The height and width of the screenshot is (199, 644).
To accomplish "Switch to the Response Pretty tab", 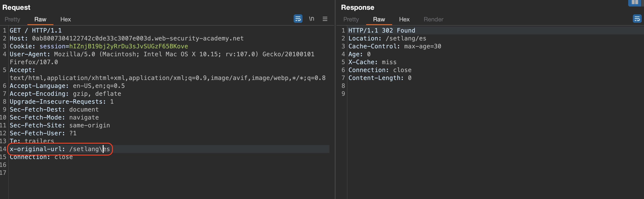I will 351,19.
